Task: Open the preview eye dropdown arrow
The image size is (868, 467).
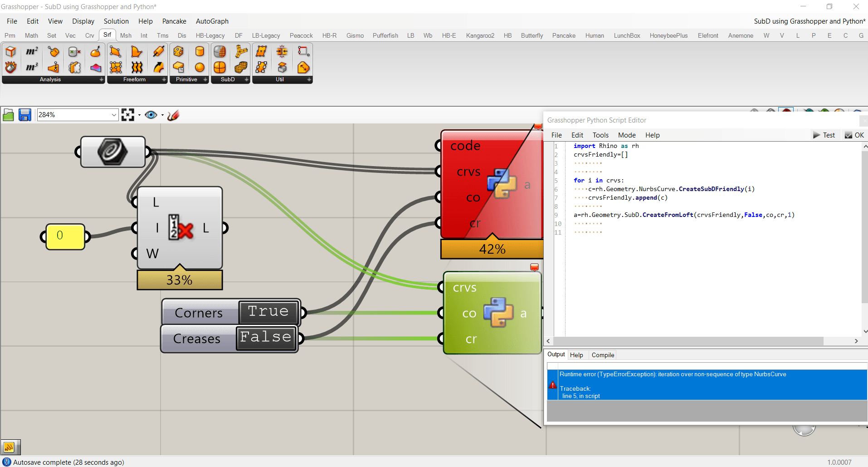Action: click(162, 115)
